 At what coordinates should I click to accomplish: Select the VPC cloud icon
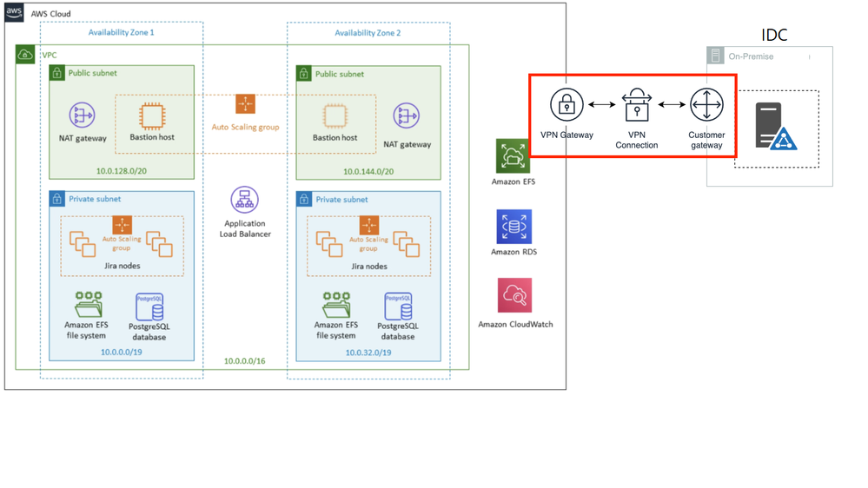point(25,54)
